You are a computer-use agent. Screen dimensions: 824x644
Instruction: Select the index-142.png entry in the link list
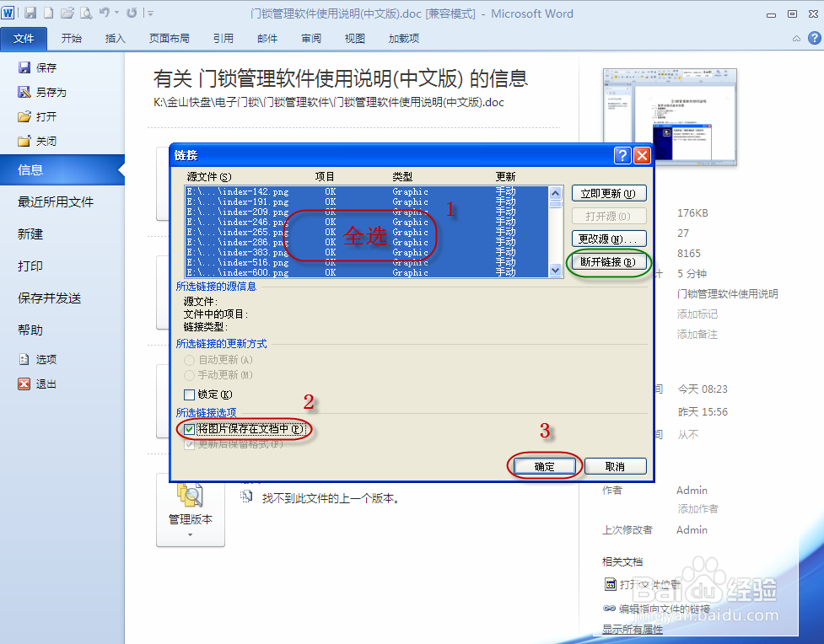tap(253, 192)
